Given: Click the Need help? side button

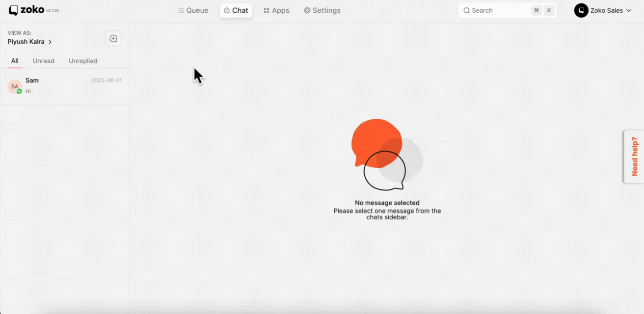Looking at the screenshot, I should (x=634, y=157).
